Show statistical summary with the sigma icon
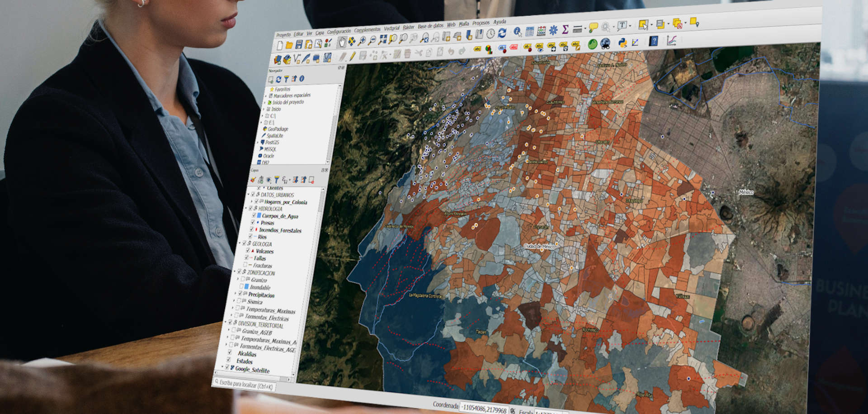868x414 pixels. [x=565, y=29]
